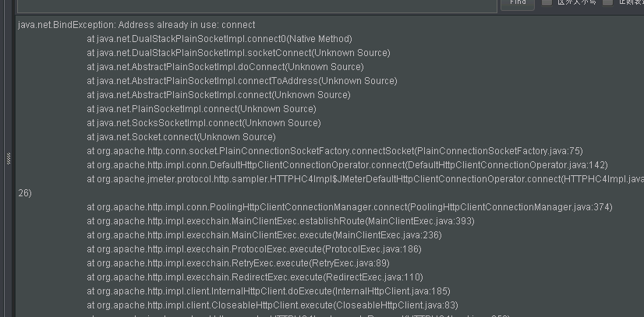Click the java.net.BindException error line
This screenshot has height=317, width=644.
tap(136, 25)
